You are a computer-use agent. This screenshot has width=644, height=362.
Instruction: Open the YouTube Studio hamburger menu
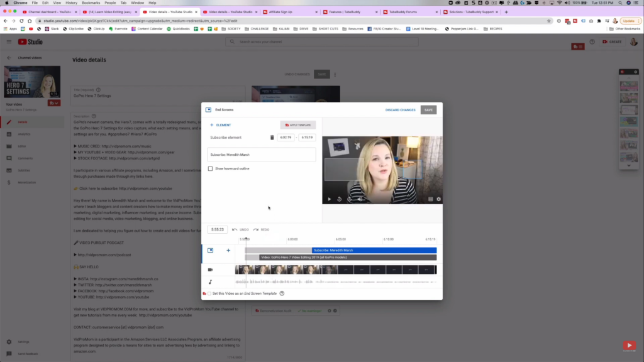click(9, 41)
